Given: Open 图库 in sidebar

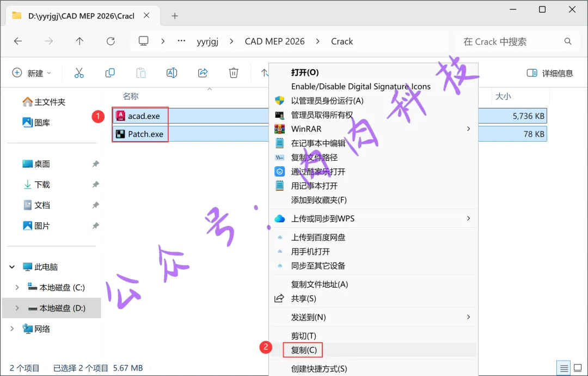Looking at the screenshot, I should [x=36, y=122].
